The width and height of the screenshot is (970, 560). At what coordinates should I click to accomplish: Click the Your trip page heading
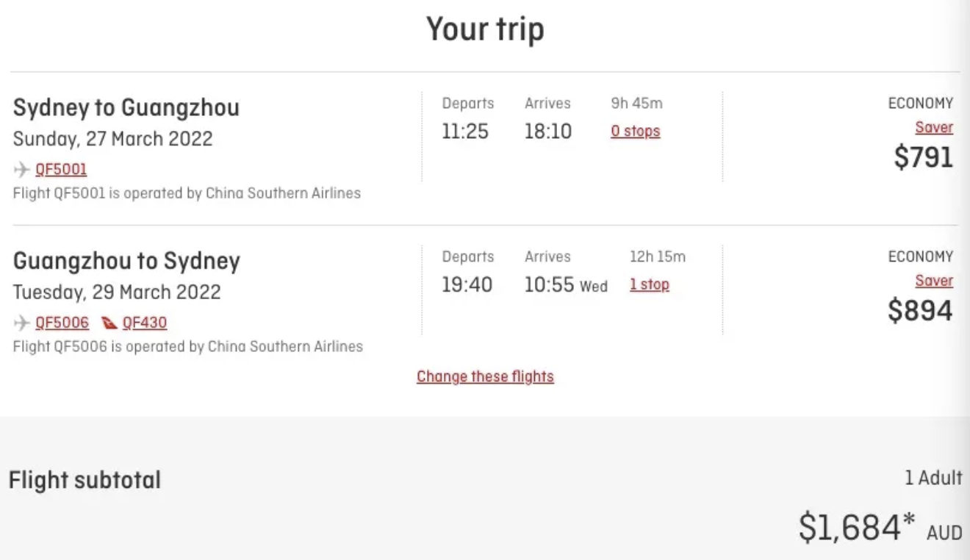coord(485,30)
